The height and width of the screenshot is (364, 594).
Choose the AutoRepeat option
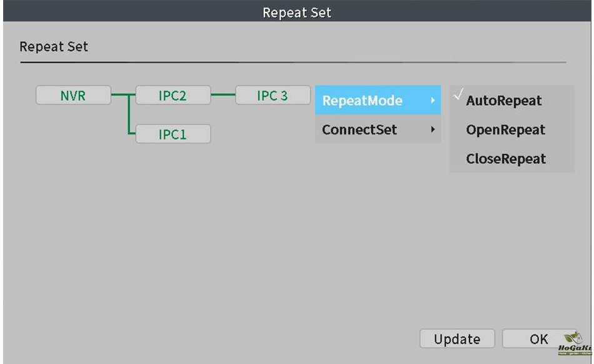pos(504,101)
